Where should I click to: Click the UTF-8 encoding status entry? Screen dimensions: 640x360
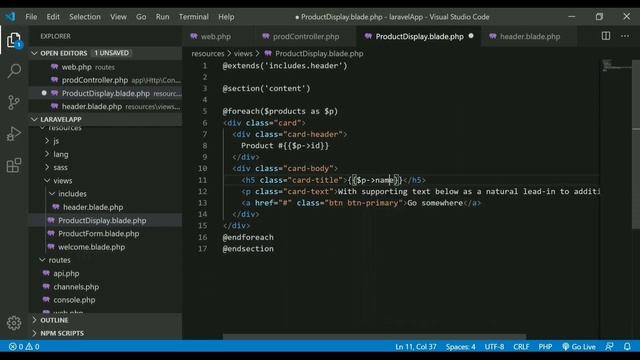494,347
